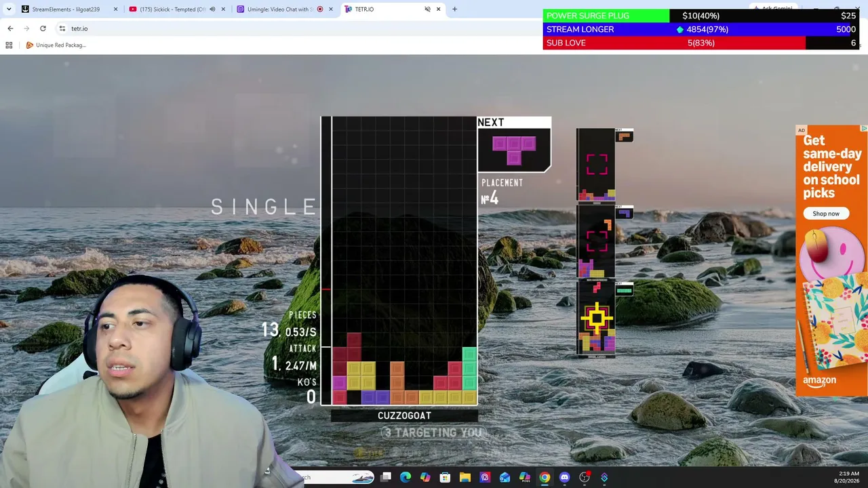View site information for tetr.io
868x488 pixels.
(x=62, y=28)
